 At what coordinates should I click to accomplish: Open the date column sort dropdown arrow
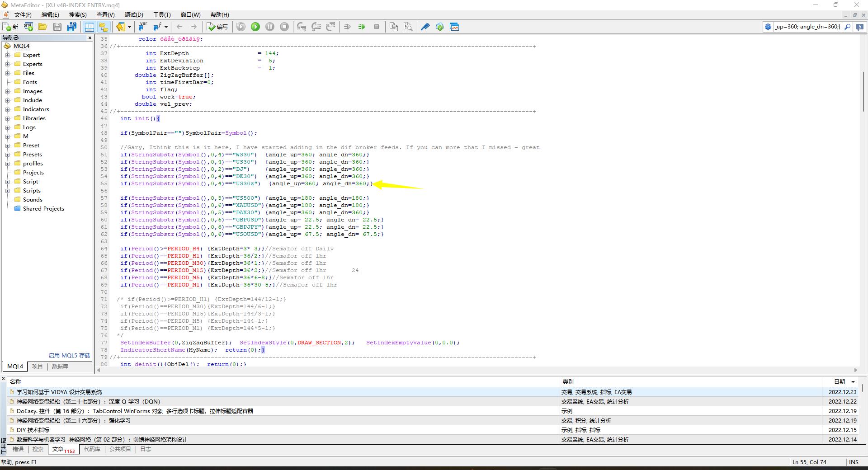tap(853, 382)
